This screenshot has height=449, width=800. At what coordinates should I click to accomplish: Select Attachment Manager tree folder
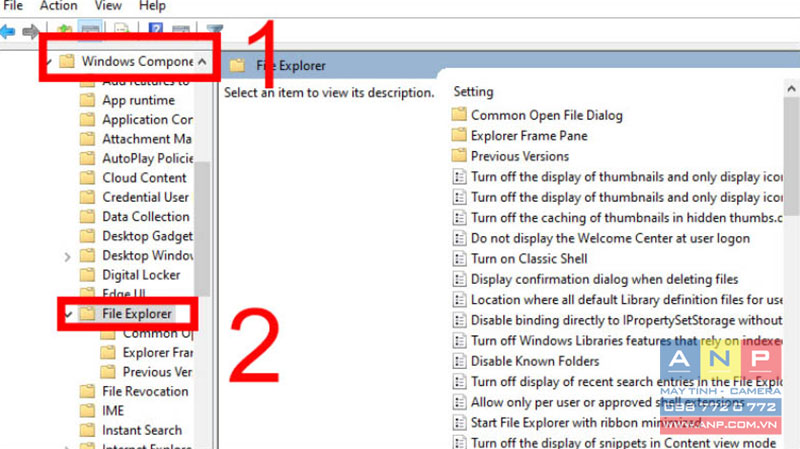tap(147, 139)
